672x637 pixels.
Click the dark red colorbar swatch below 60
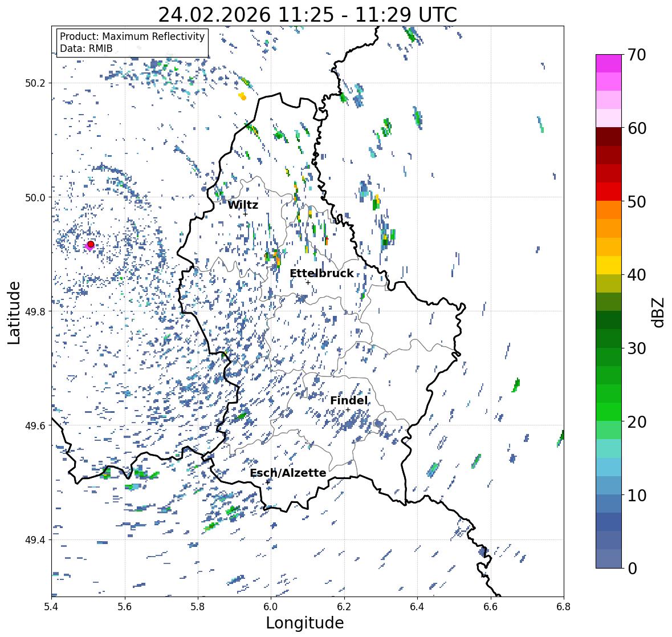point(609,137)
